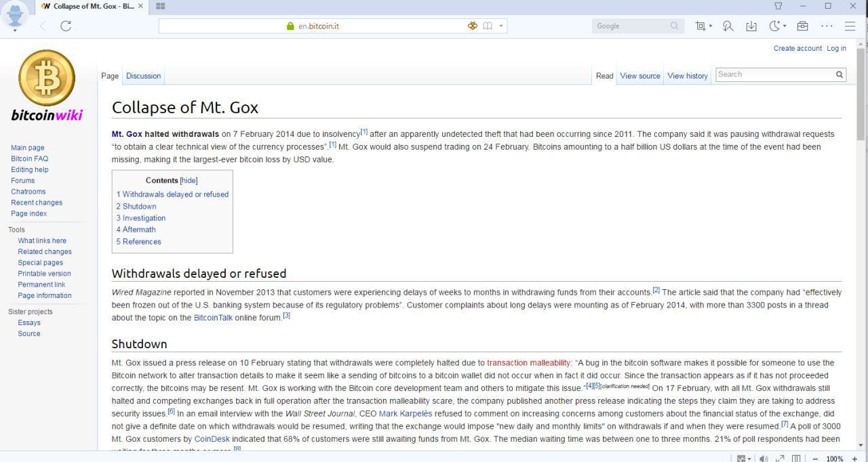Open Special pages link
Viewport: 868px width, 462px height.
40,263
